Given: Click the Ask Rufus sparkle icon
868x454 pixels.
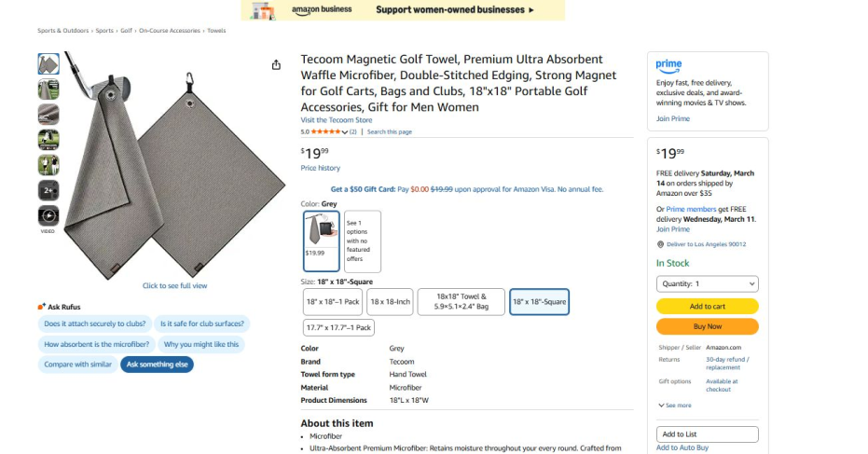Looking at the screenshot, I should point(41,306).
